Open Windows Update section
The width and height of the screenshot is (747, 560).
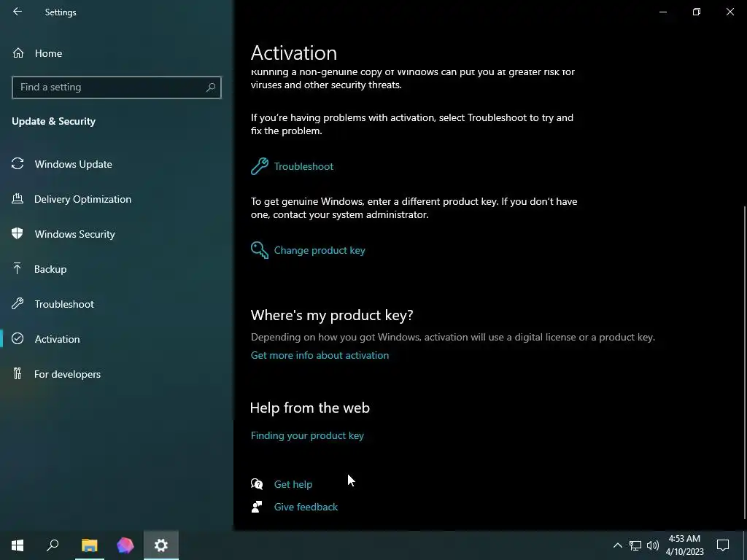click(74, 164)
